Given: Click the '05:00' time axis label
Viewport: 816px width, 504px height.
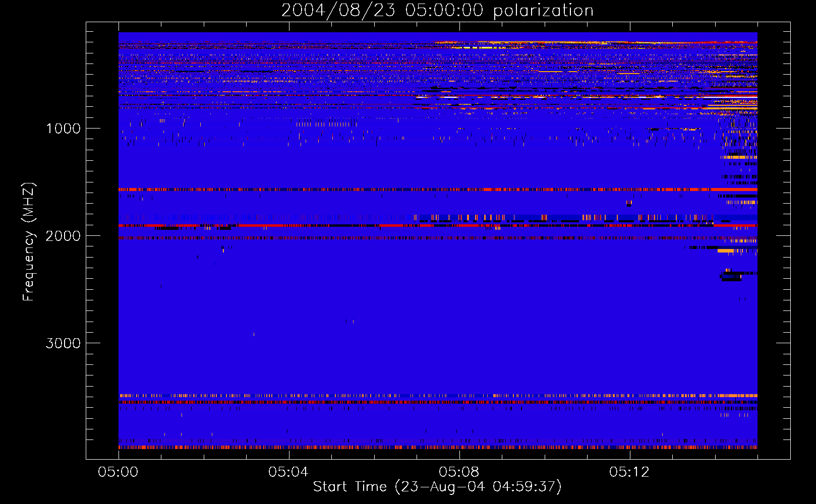Looking at the screenshot, I should click(x=119, y=472).
